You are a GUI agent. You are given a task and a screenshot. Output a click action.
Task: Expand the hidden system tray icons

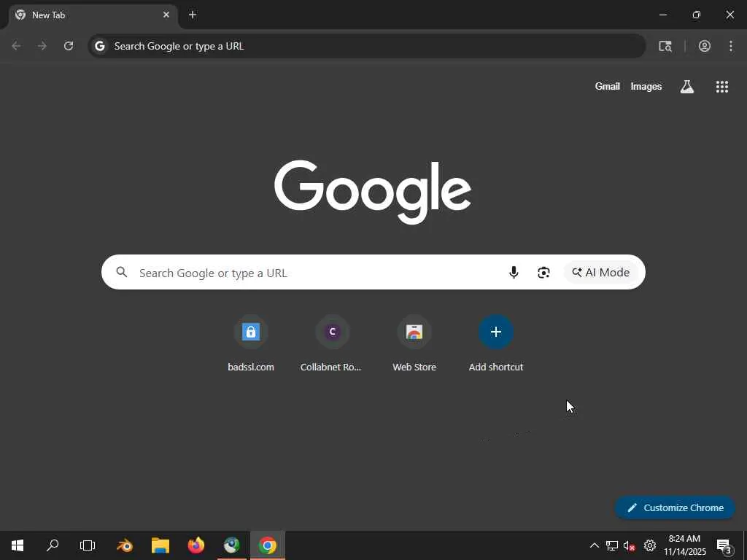[x=594, y=545]
